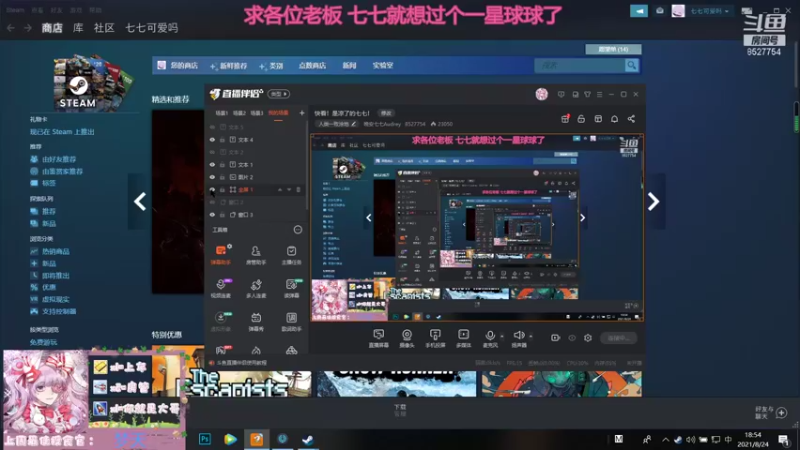800x450 pixels.
Task: Click into the Steam store search field
Action: tap(580, 65)
